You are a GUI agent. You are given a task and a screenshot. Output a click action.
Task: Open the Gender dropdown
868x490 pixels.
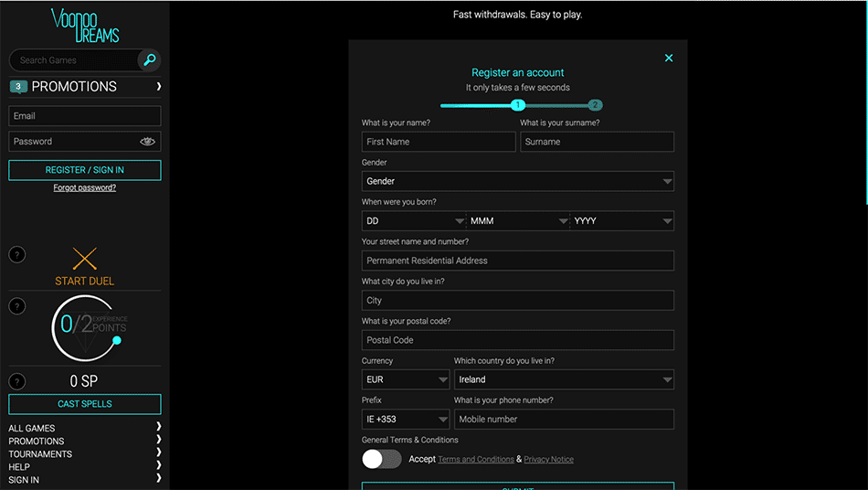point(517,181)
